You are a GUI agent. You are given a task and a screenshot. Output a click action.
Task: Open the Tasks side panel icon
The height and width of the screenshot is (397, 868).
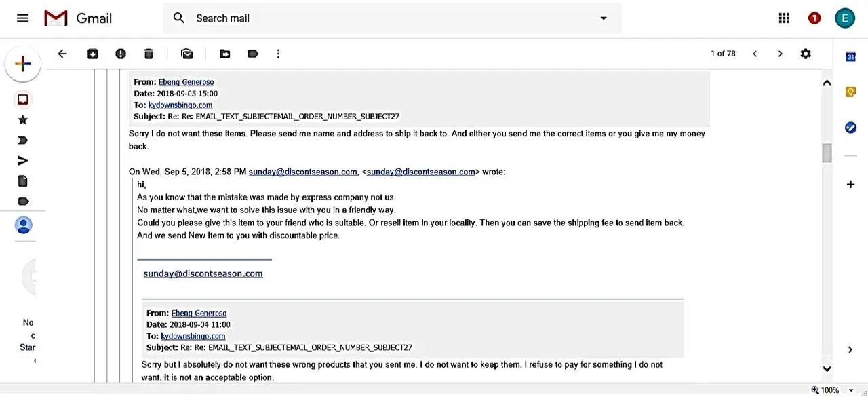[850, 128]
